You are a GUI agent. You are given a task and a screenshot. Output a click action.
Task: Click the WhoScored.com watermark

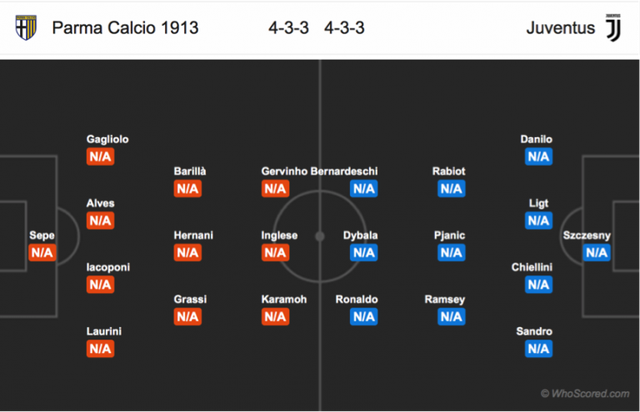pyautogui.click(x=585, y=394)
